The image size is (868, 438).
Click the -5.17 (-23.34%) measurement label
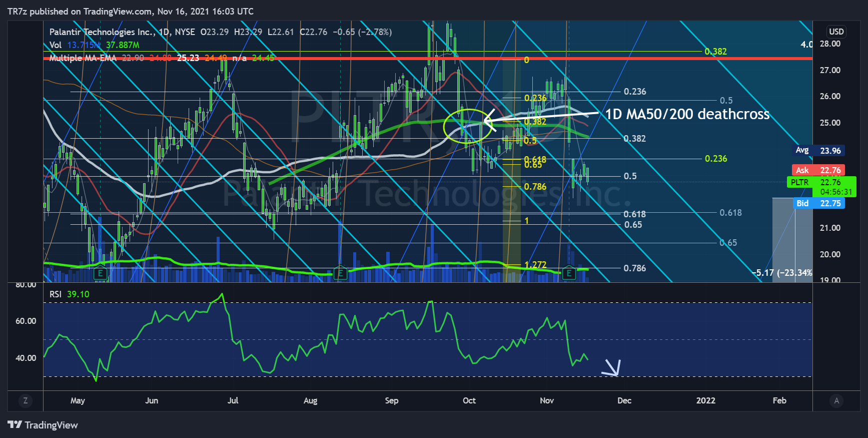tap(782, 273)
